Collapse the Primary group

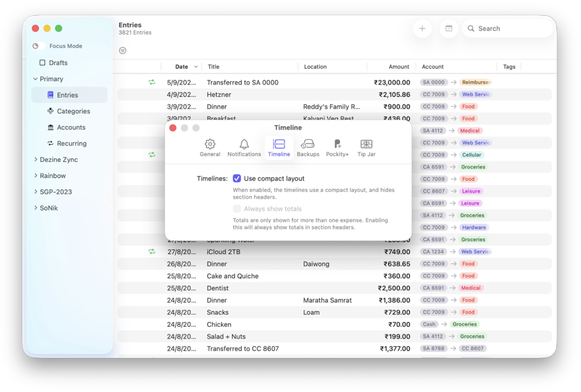[x=35, y=79]
